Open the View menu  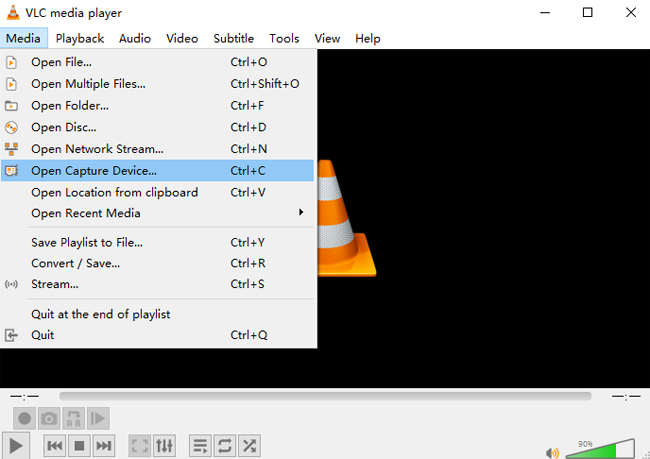click(x=327, y=38)
